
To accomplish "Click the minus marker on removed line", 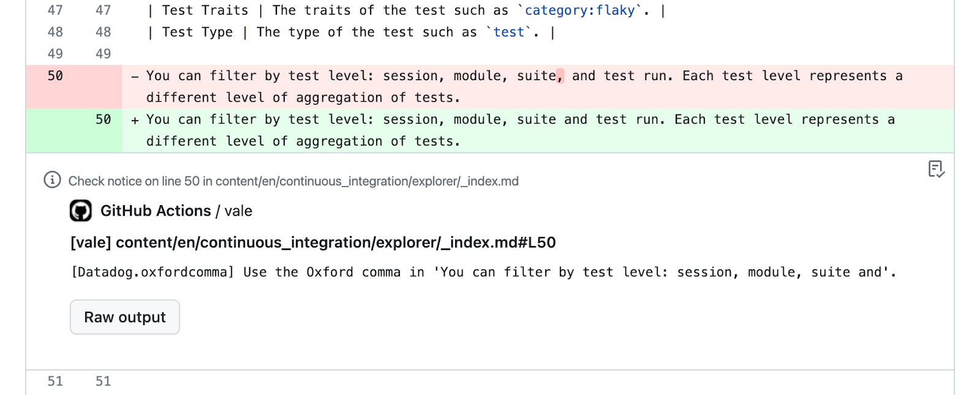I will tap(135, 77).
